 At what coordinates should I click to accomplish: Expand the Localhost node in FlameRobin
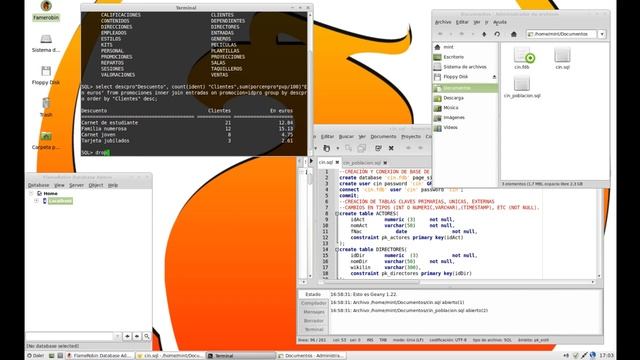(x=36, y=201)
